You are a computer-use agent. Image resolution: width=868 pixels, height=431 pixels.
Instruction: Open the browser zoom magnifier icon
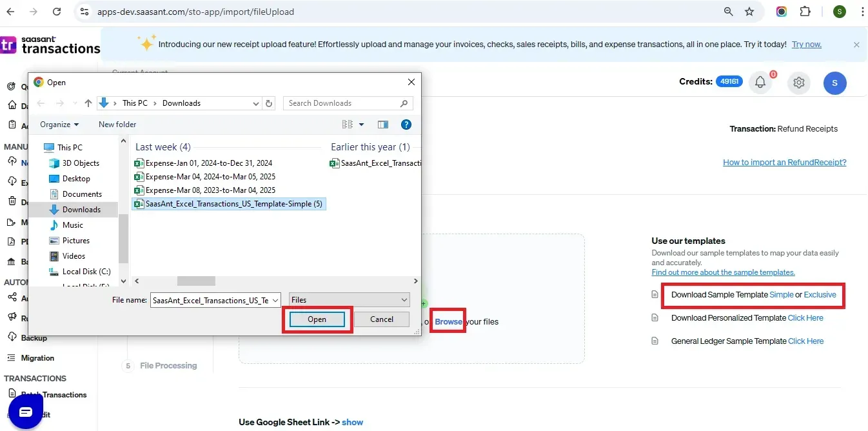click(728, 12)
